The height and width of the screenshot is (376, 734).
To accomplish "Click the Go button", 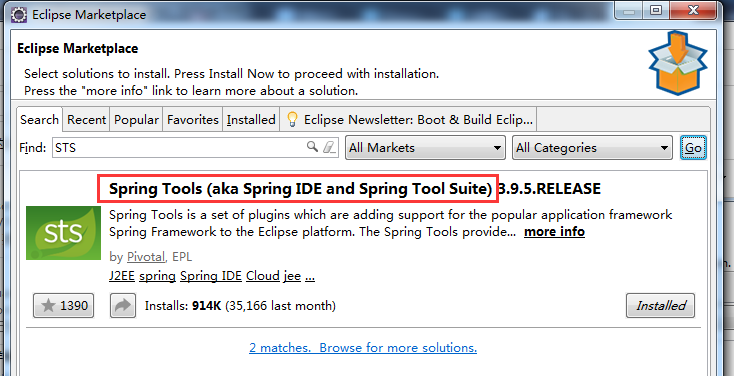I will (693, 148).
